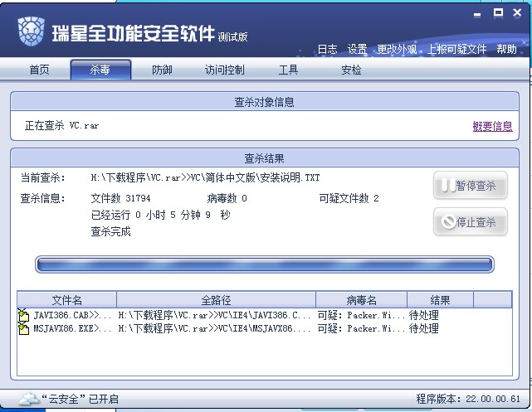Click 待处理 result in the MSJAVX86.EXE row
This screenshot has height=412, width=532.
click(424, 328)
